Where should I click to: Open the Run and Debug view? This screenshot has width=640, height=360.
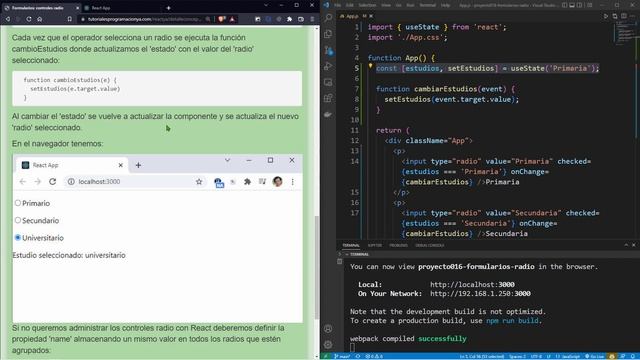point(328,66)
